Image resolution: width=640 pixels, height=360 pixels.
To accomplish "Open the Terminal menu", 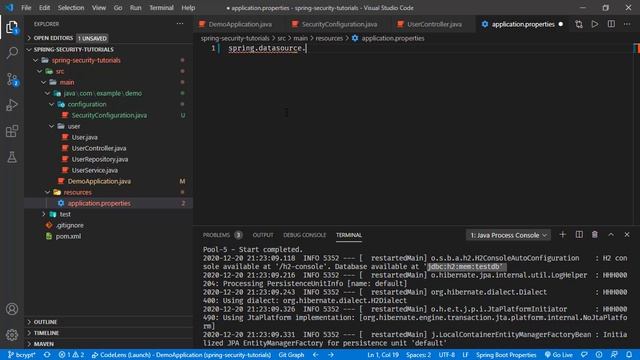I will click(x=161, y=8).
